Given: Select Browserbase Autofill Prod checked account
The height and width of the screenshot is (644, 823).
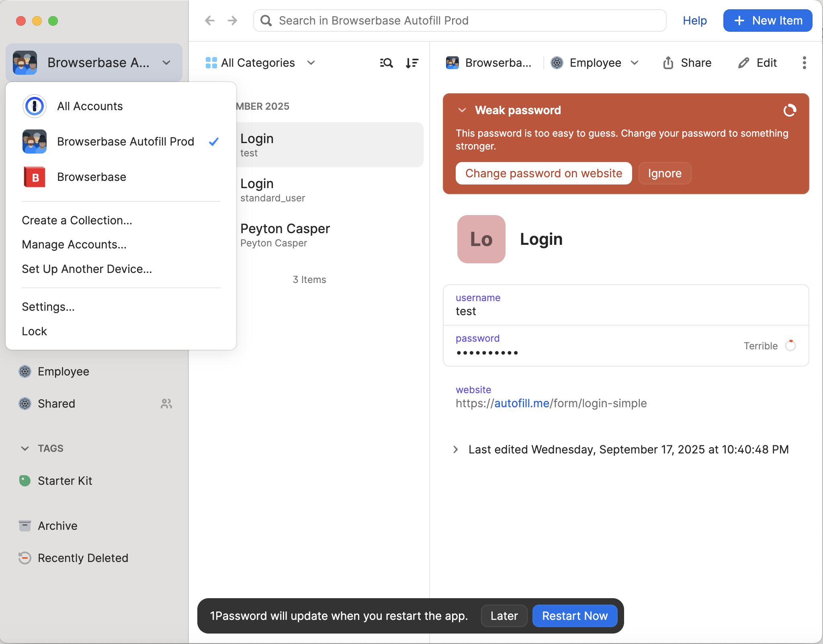Looking at the screenshot, I should [125, 142].
